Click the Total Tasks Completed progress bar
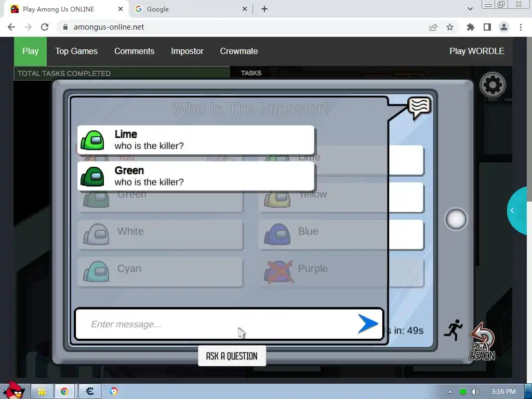This screenshot has width=532, height=399. pyautogui.click(x=122, y=73)
